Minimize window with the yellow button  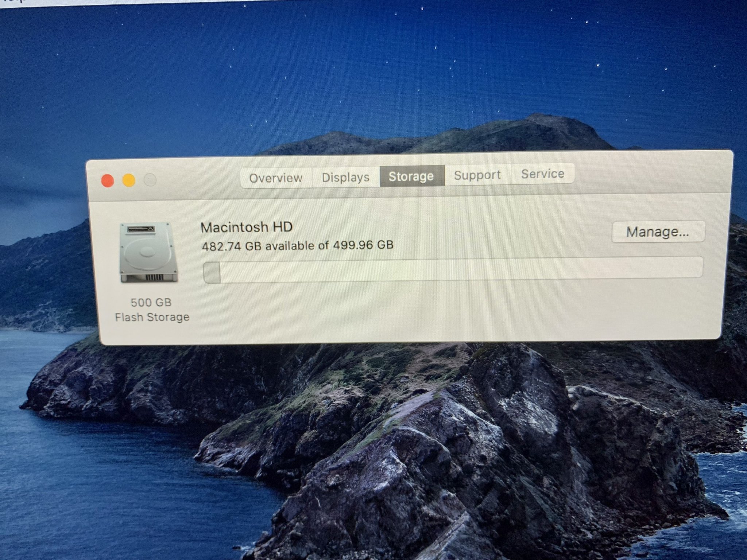tap(129, 180)
